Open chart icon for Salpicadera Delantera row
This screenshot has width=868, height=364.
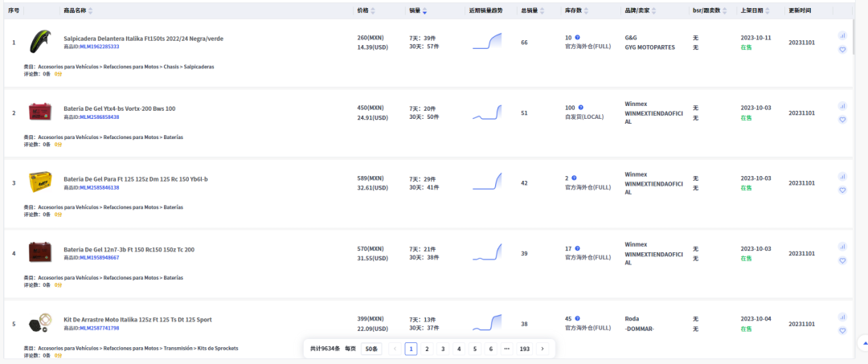pyautogui.click(x=842, y=35)
